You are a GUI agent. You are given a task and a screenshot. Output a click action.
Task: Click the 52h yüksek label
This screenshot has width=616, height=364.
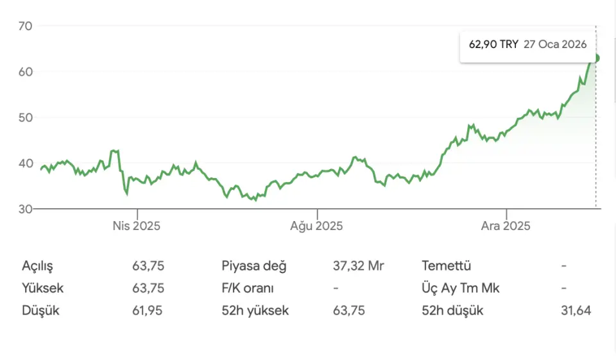(255, 311)
